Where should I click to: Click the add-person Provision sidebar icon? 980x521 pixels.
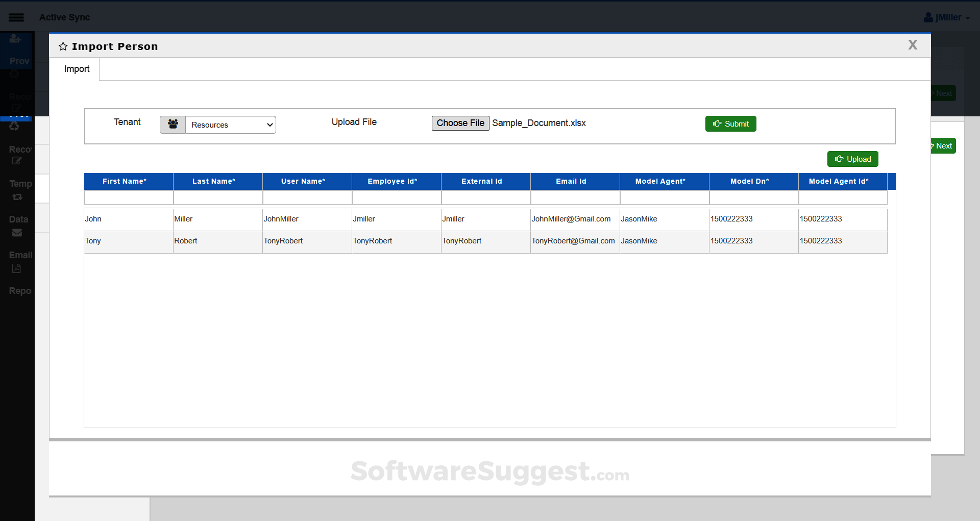coord(15,39)
